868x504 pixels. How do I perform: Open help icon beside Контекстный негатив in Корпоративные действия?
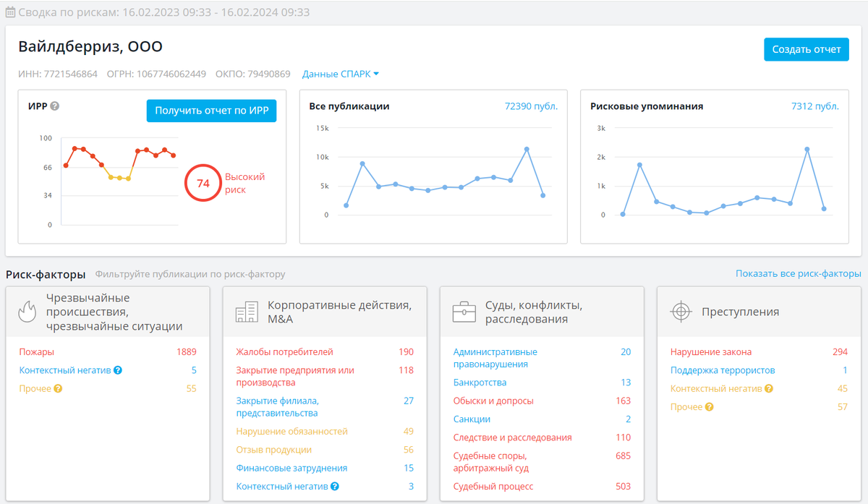335,487
